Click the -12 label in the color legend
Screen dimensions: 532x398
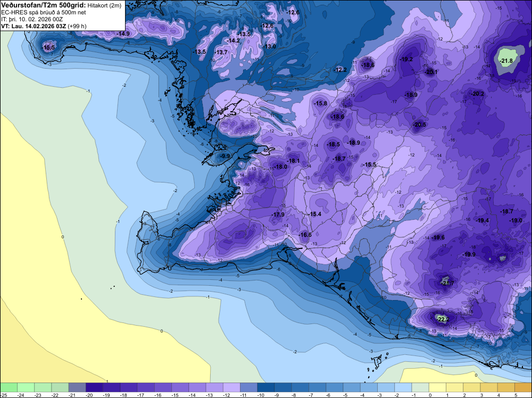(x=226, y=395)
